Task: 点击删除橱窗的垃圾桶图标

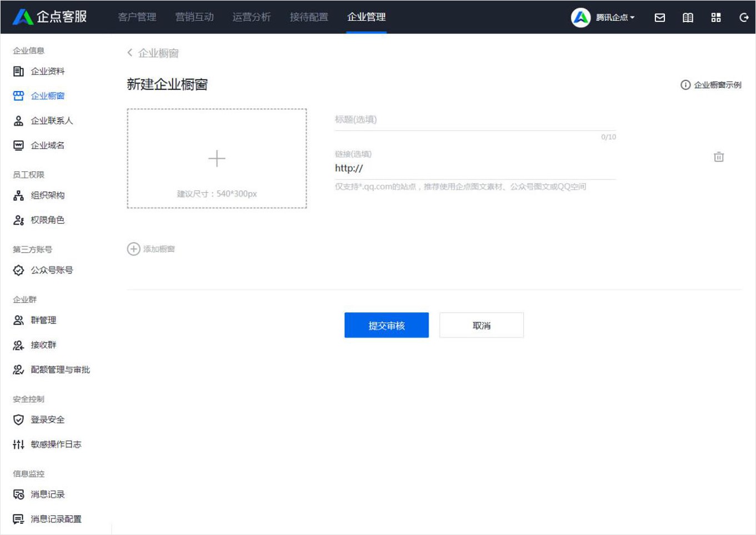Action: click(x=719, y=157)
